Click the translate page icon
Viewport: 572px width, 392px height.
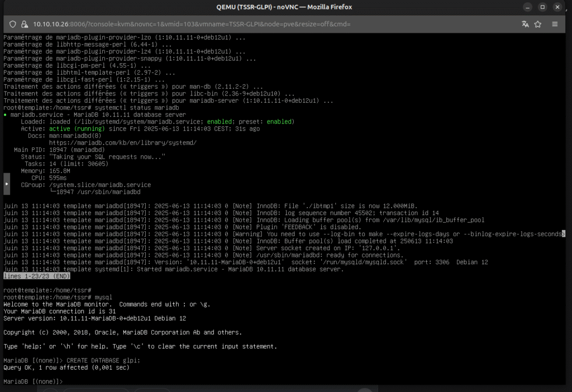click(525, 24)
